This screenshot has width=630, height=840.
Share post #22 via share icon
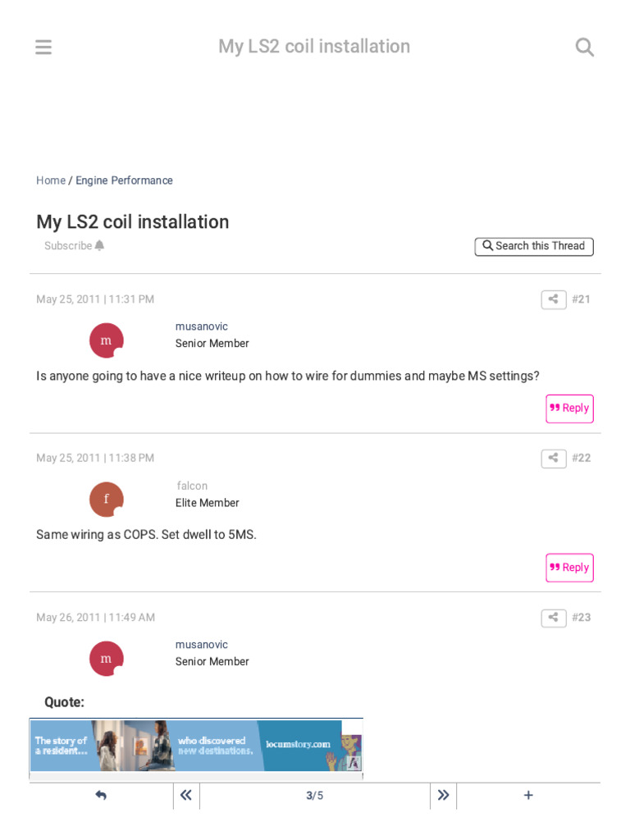pos(554,458)
